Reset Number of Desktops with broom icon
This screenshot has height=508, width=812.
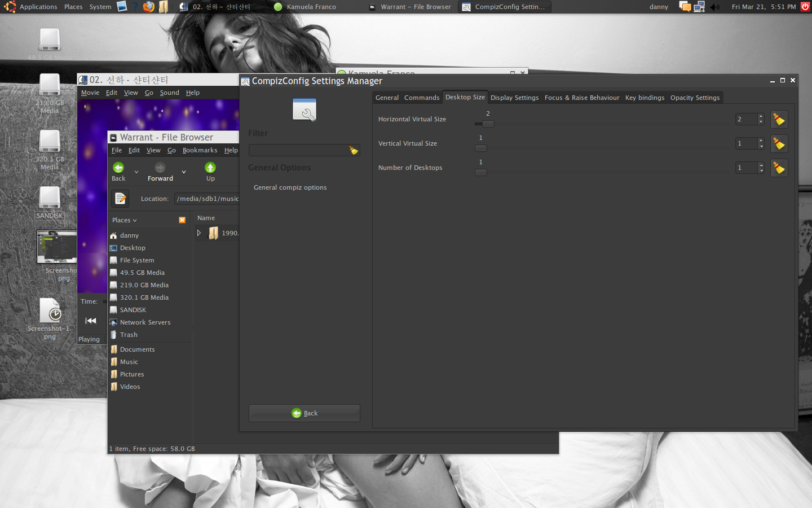point(779,168)
